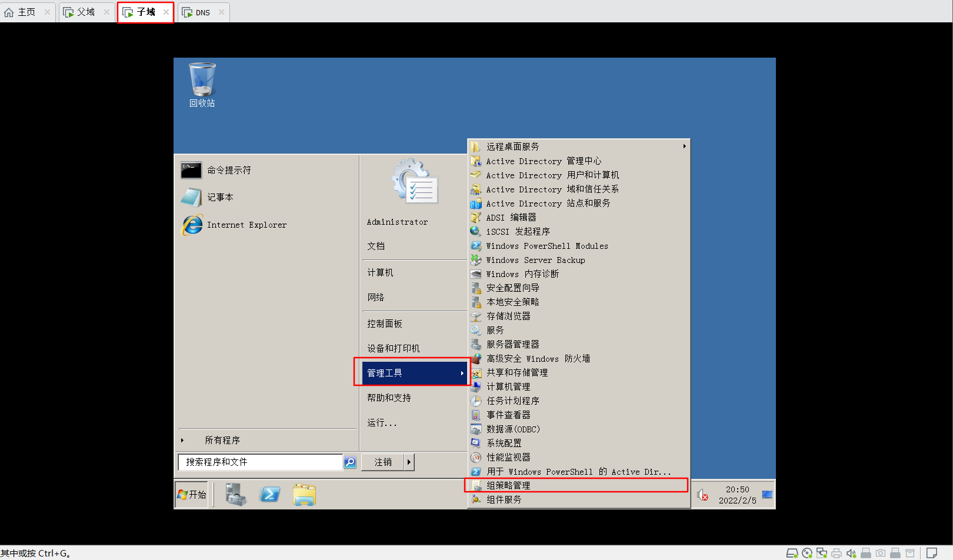This screenshot has height=560, width=953.
Task: Click the 高级安全 Windows 防火墙 icon
Action: (x=476, y=359)
